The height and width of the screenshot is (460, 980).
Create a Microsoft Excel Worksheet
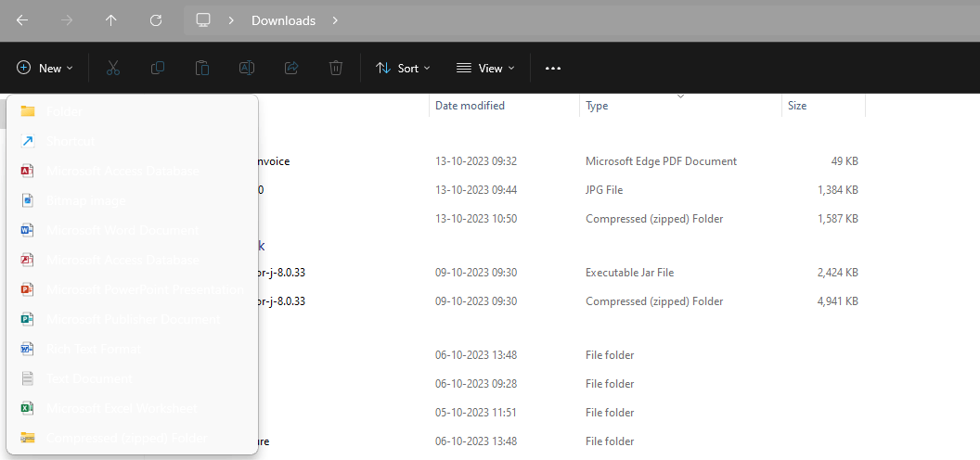[x=133, y=409]
